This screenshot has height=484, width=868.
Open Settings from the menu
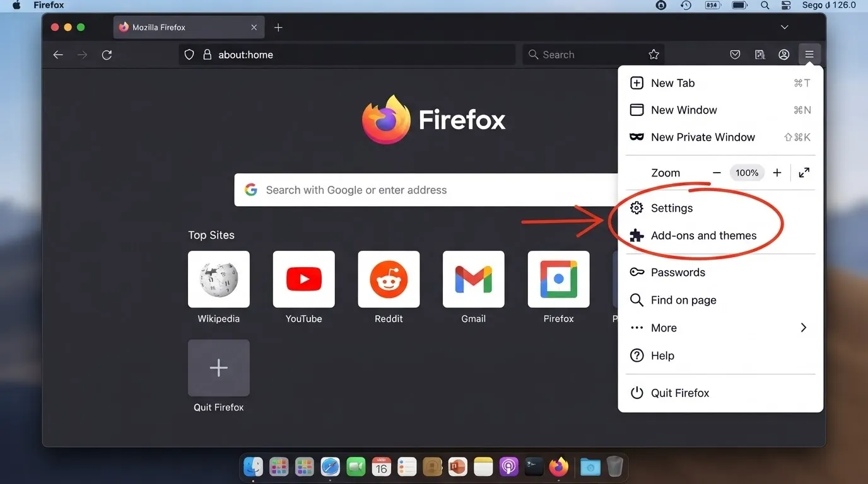(720, 208)
